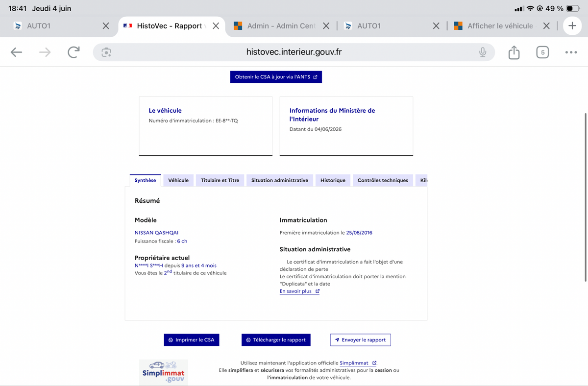
Task: Close the HistoVec - Rapport tab
Action: pyautogui.click(x=216, y=26)
